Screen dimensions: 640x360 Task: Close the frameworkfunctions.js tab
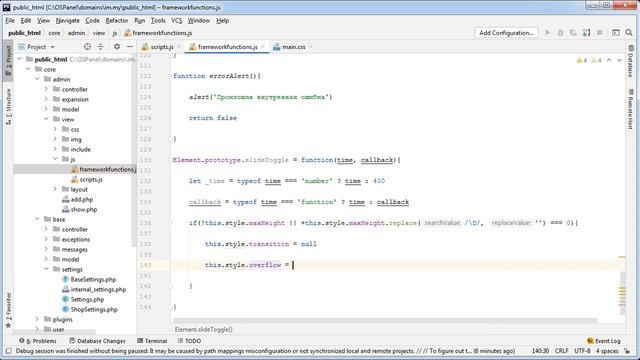pos(263,47)
